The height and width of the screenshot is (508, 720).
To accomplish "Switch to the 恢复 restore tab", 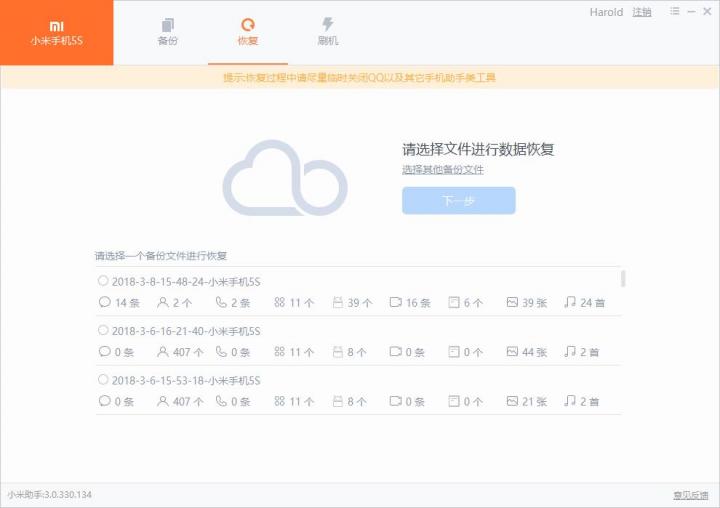I will click(x=248, y=32).
